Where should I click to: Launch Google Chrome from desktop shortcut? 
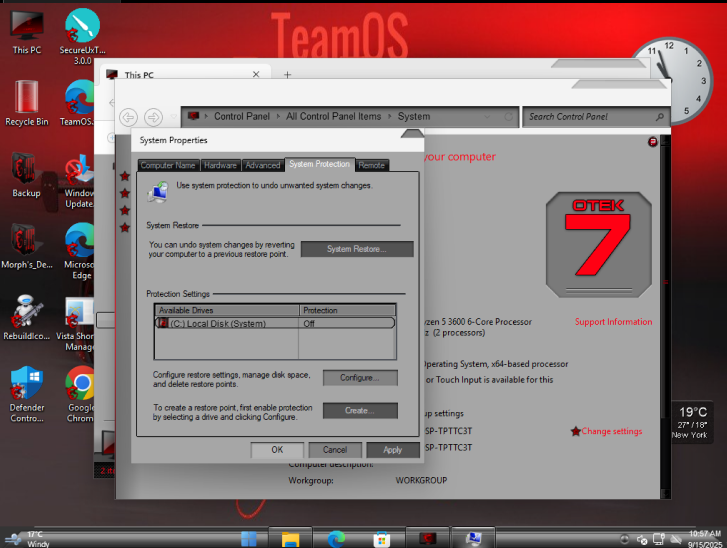[x=80, y=394]
